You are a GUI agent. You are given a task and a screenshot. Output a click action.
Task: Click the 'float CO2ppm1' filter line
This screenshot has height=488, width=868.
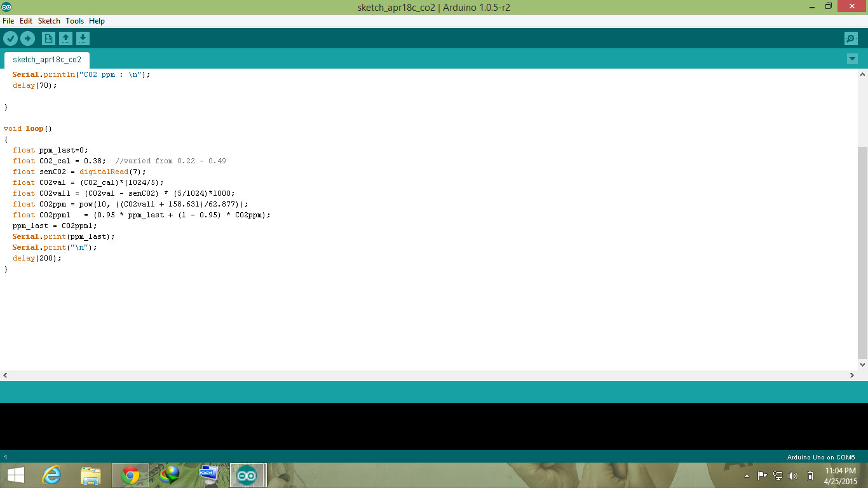142,215
